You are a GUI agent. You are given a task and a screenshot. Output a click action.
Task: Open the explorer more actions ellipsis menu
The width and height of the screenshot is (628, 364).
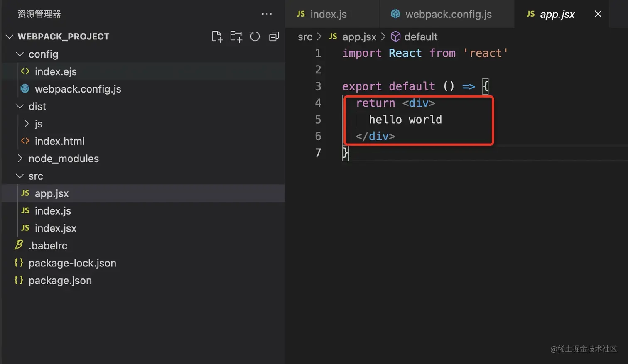coord(267,14)
